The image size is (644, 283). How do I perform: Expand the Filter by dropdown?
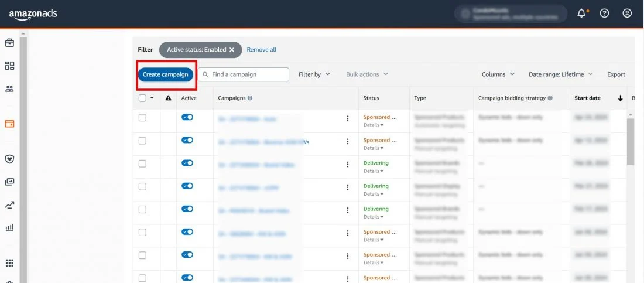pyautogui.click(x=314, y=74)
